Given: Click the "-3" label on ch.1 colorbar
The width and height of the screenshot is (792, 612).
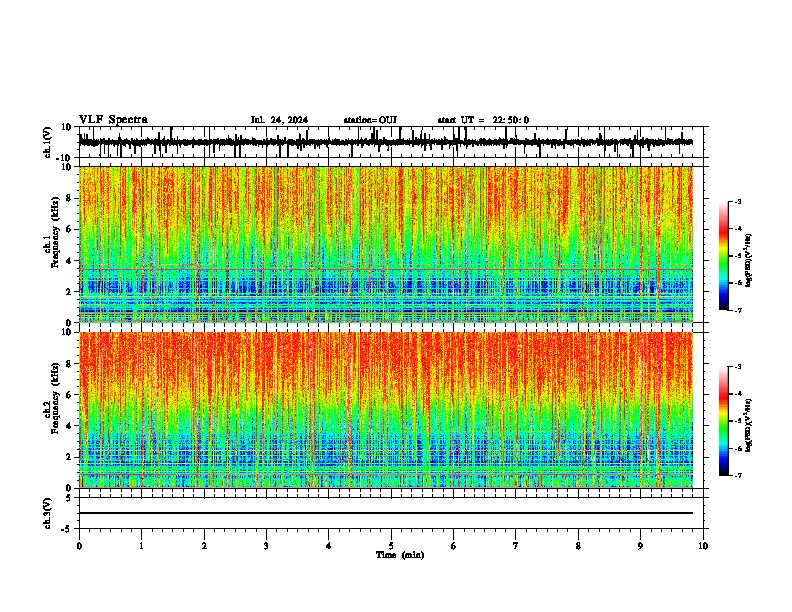Looking at the screenshot, I should click(738, 202).
